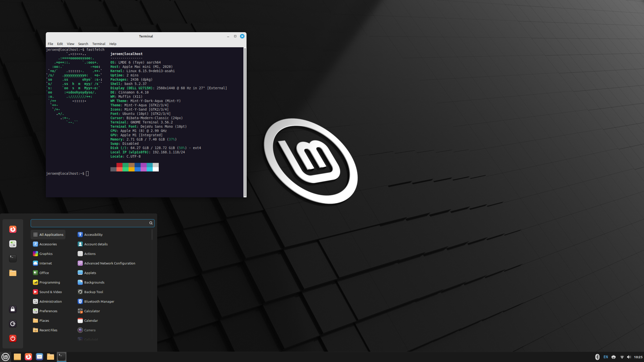
Task: Open the Terminal icon in menu sidebar
Action: pos(13,258)
